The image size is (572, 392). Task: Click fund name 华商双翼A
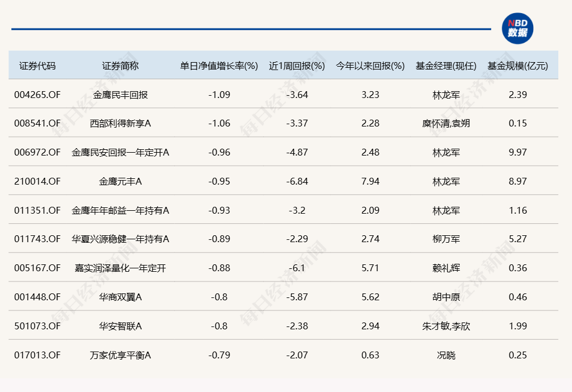[120, 297]
